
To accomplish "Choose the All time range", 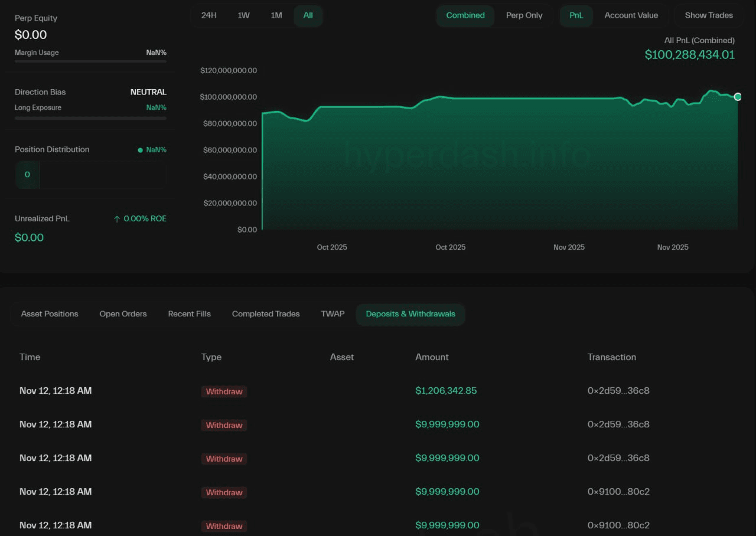I will point(308,15).
